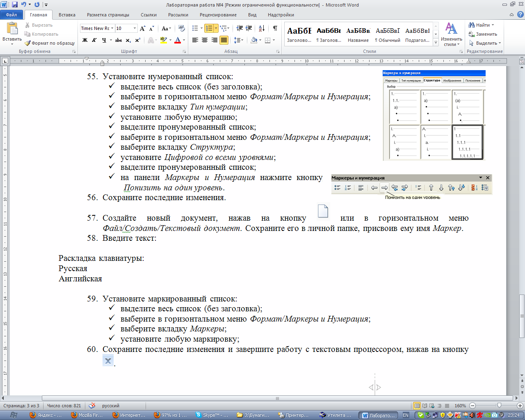Click yellow text highlight color button
Screen dimensions: 525x420
163,40
